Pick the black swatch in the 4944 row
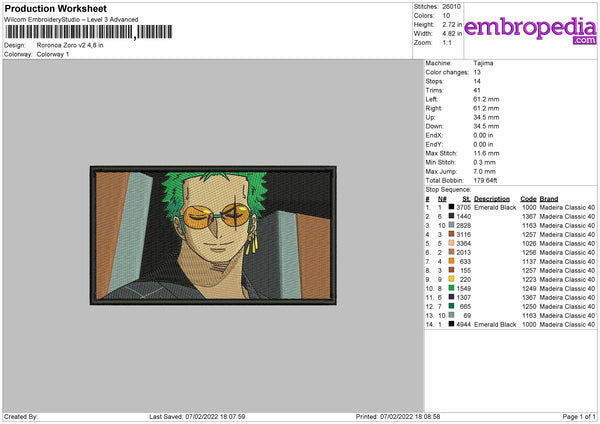The width and height of the screenshot is (600, 424). pos(451,324)
